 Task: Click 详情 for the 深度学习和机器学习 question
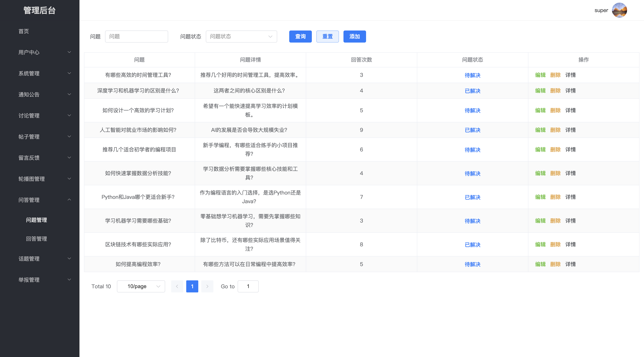coord(570,91)
